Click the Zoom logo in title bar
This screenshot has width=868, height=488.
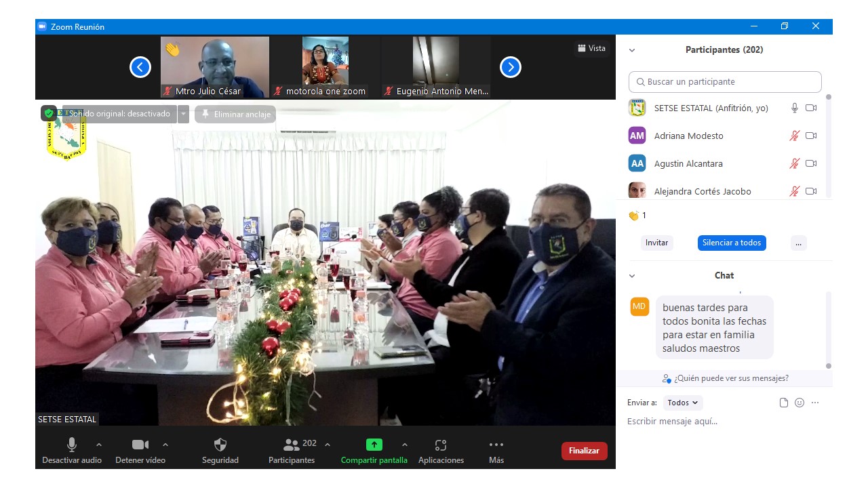(x=42, y=26)
